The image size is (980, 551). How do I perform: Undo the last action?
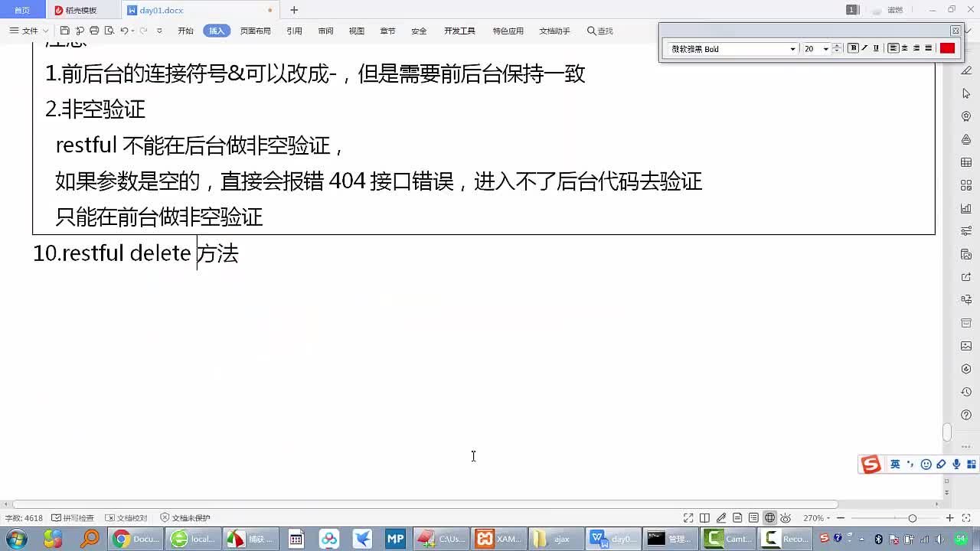point(124,31)
